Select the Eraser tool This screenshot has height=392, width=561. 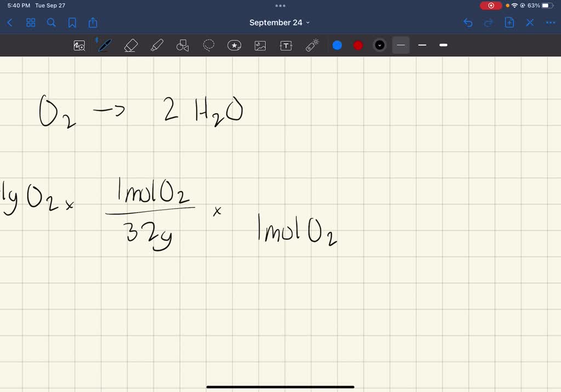[x=131, y=45]
